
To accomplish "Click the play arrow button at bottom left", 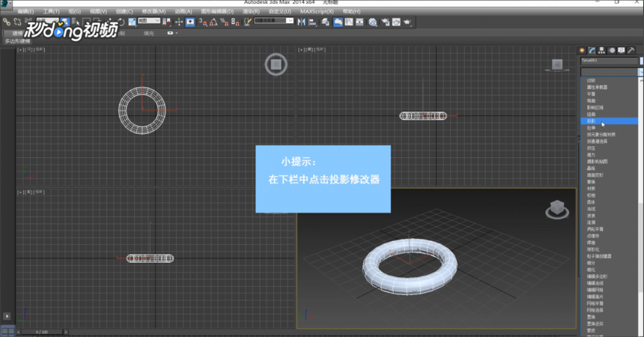I will tap(7, 316).
